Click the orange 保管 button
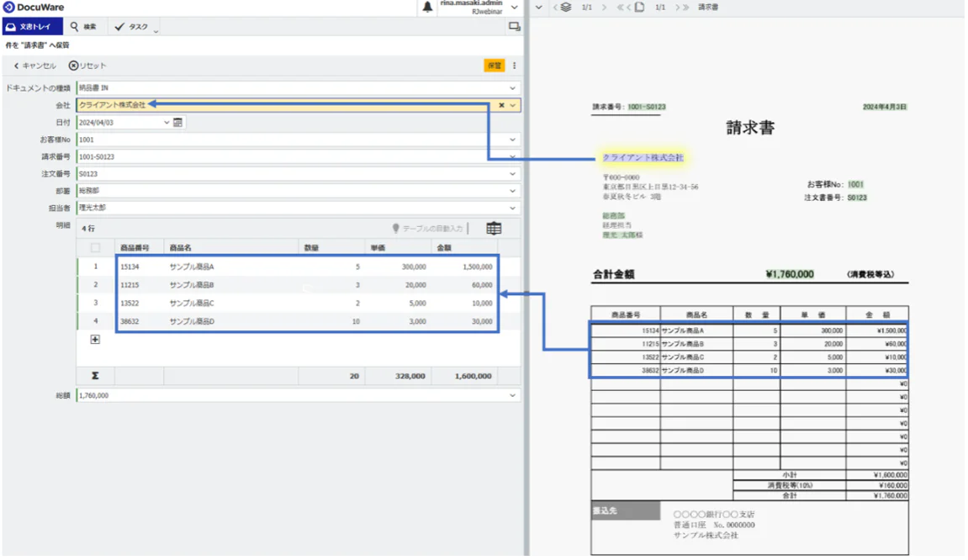968x560 pixels. (494, 66)
